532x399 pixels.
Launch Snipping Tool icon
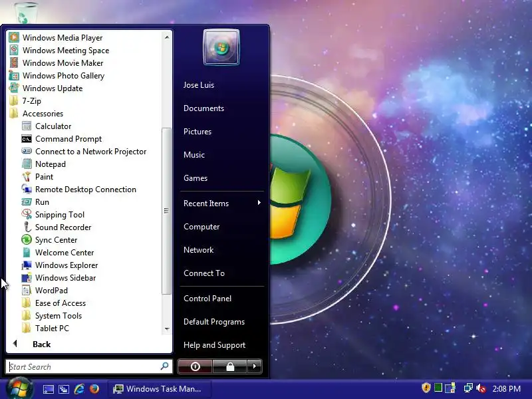tap(27, 214)
